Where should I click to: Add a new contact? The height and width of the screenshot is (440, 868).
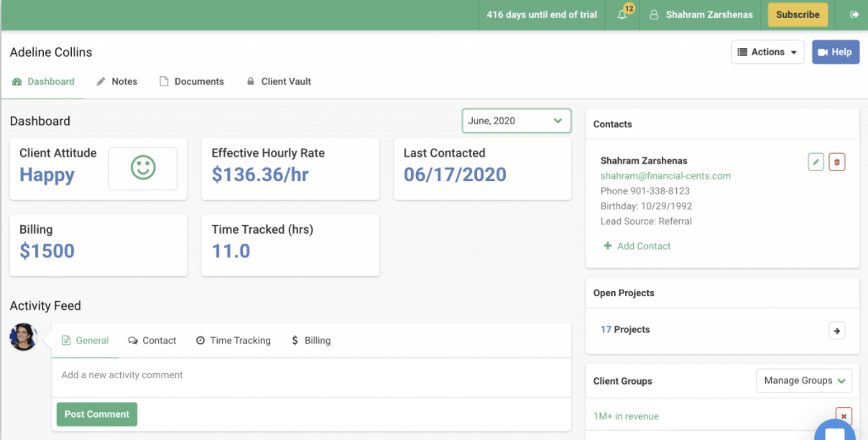coord(637,246)
